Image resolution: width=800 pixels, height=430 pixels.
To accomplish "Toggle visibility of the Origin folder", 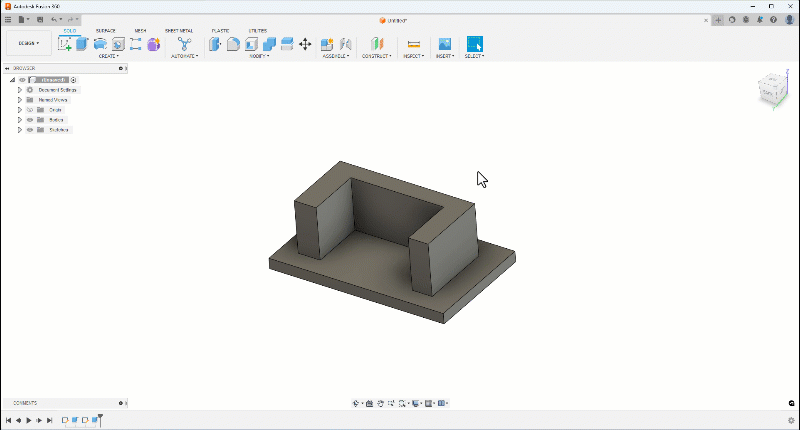I will 30,110.
